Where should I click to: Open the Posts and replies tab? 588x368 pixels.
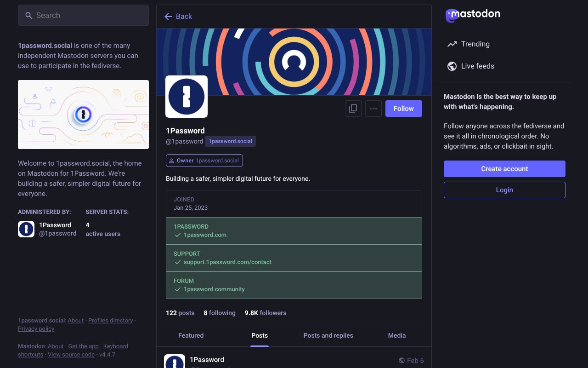coord(328,335)
